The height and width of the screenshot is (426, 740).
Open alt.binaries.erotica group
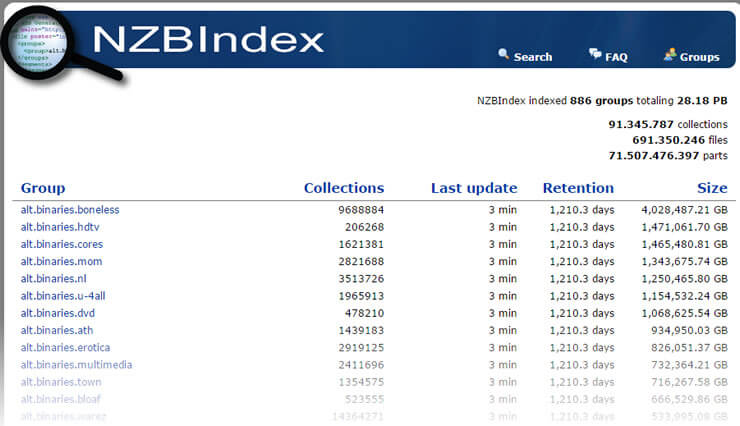point(65,347)
